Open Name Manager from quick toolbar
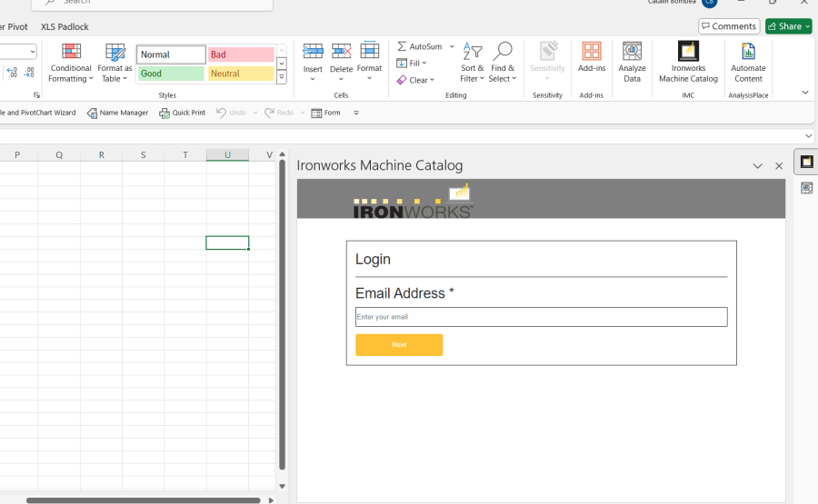 [117, 113]
